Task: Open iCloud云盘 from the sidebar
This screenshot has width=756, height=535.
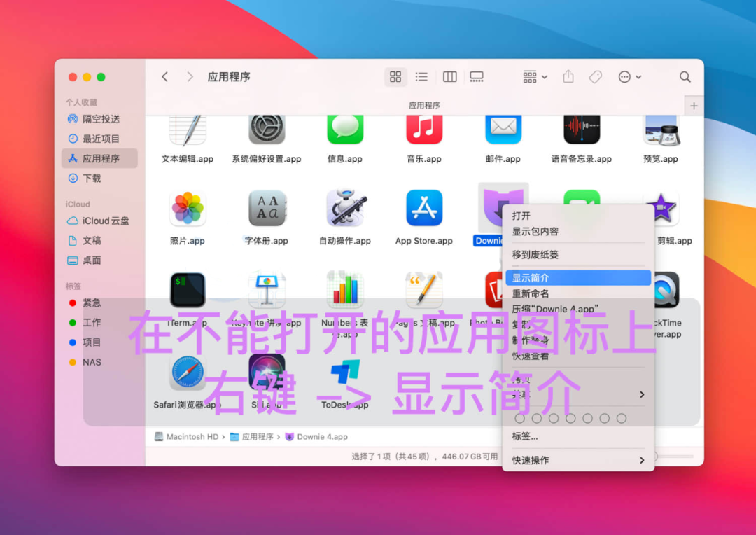Action: pos(105,221)
